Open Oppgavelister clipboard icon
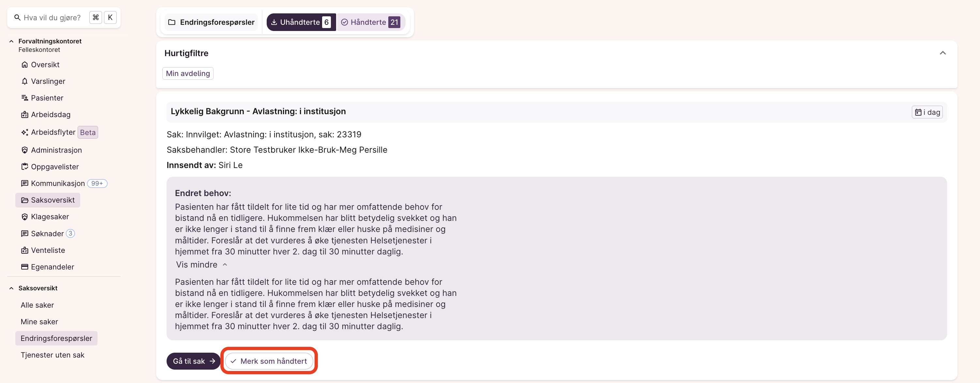 coord(25,167)
